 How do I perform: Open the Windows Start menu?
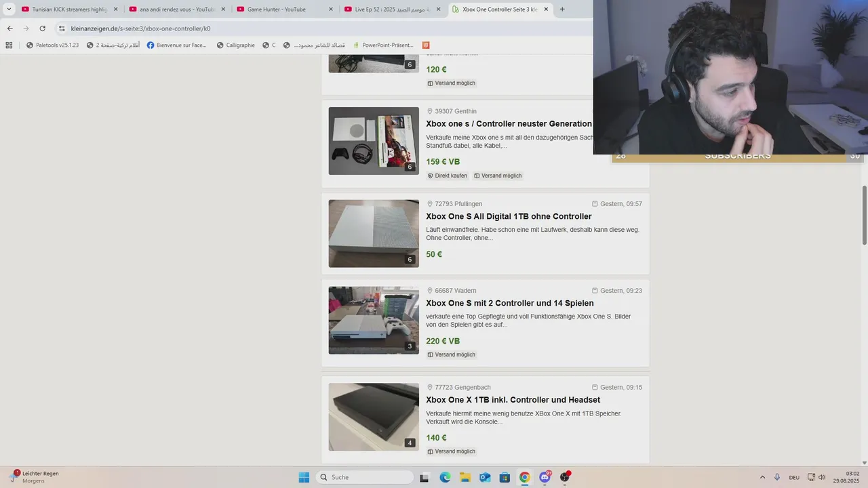pos(304,477)
